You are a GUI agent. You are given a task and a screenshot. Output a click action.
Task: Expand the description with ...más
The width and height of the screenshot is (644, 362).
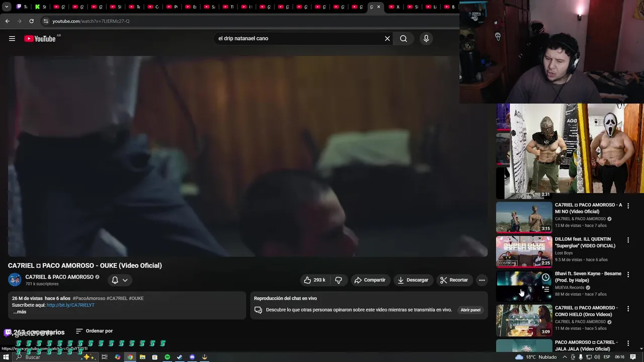(x=20, y=312)
